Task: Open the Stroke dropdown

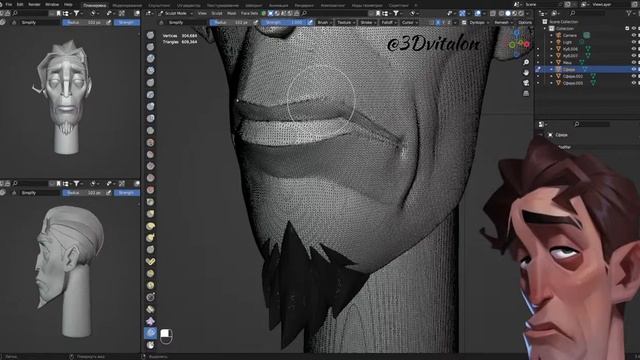Action: pos(368,22)
